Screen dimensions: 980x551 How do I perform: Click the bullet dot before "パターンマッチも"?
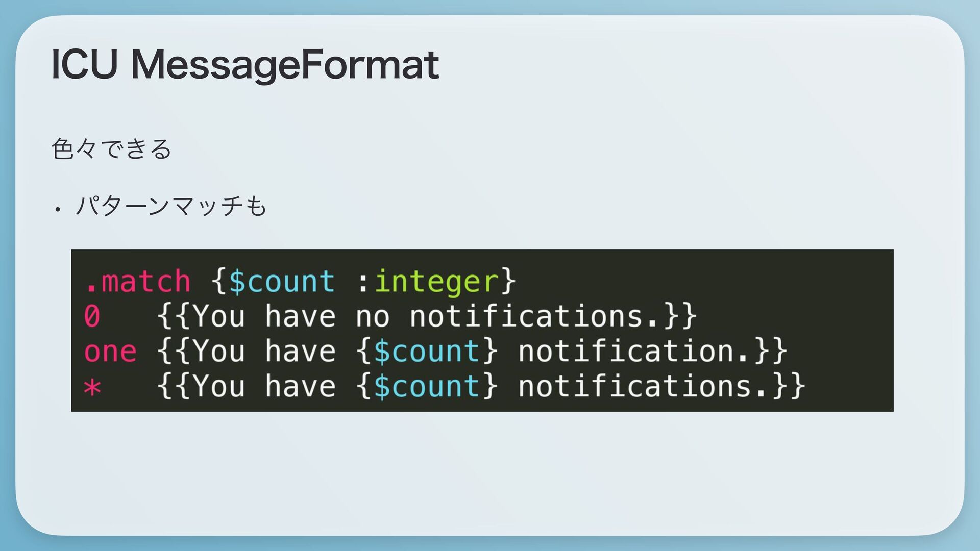[x=58, y=209]
